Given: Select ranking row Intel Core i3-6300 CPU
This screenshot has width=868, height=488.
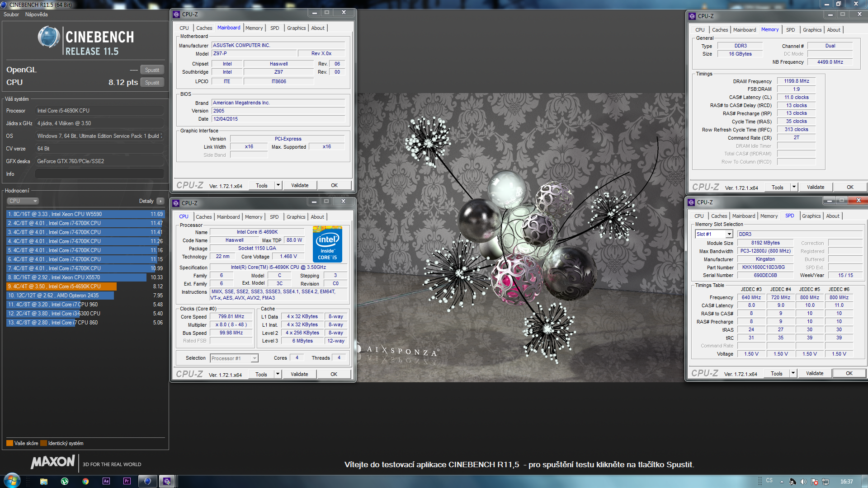Looking at the screenshot, I should [x=85, y=314].
